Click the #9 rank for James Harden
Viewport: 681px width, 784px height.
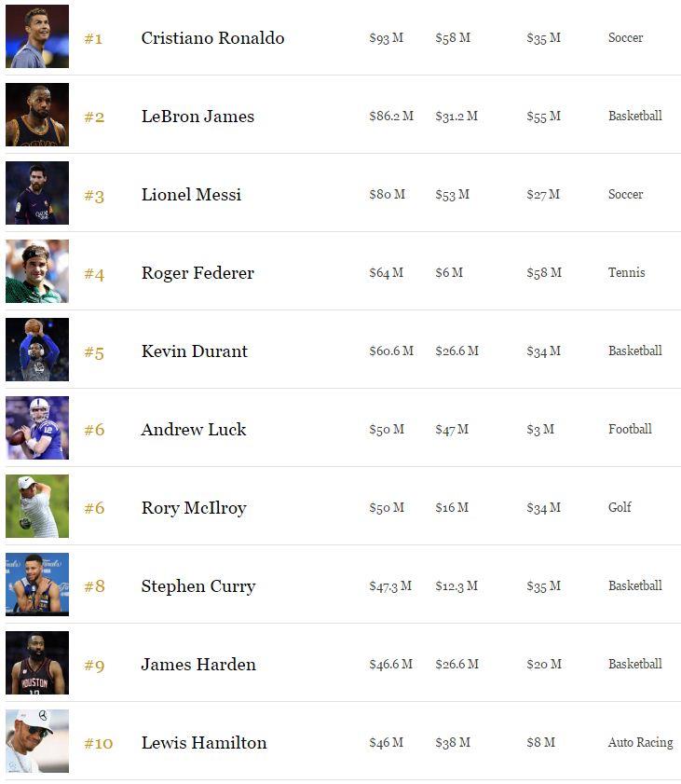coord(94,665)
